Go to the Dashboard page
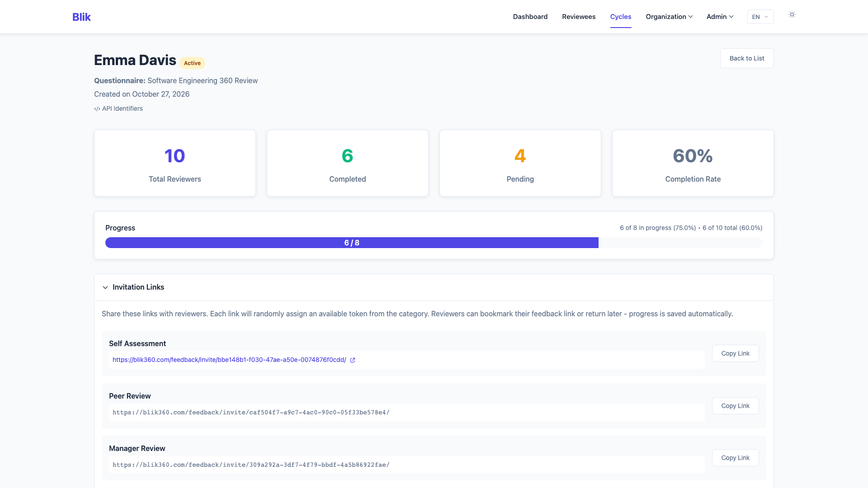Viewport: 868px width, 488px height. click(530, 17)
